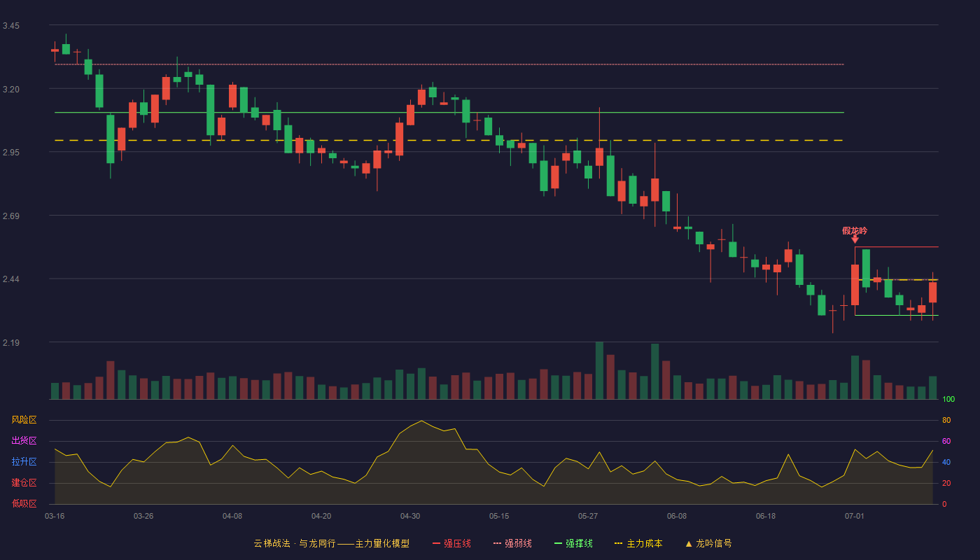980x560 pixels.
Task: Click the 2.69 price axis label
Action: [11, 216]
